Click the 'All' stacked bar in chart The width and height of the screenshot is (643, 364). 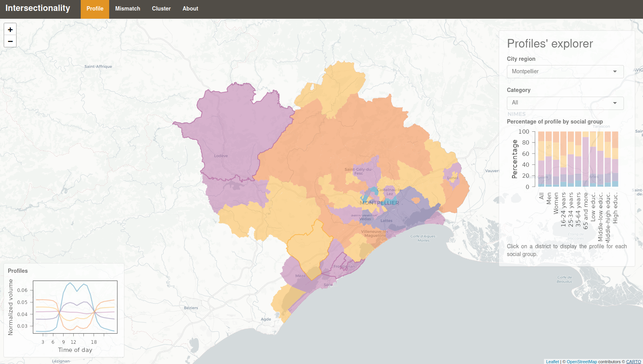541,159
